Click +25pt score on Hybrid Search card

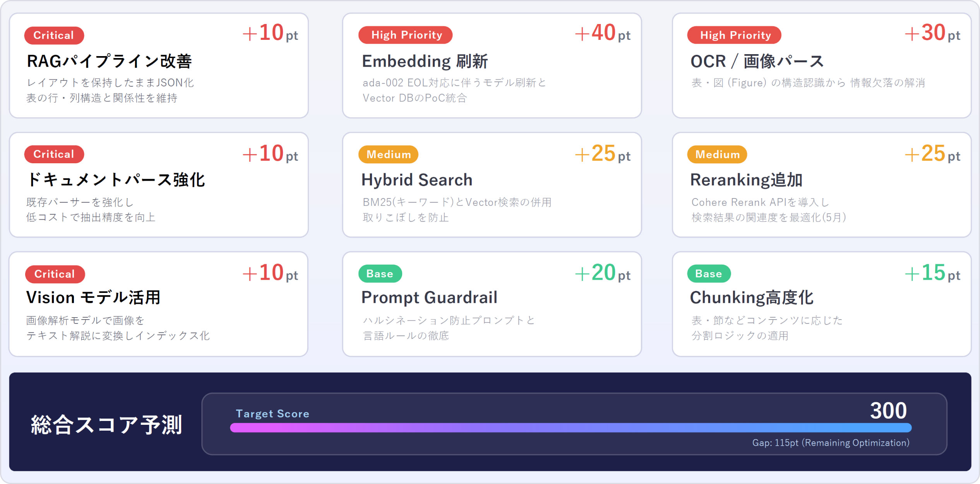(x=603, y=154)
